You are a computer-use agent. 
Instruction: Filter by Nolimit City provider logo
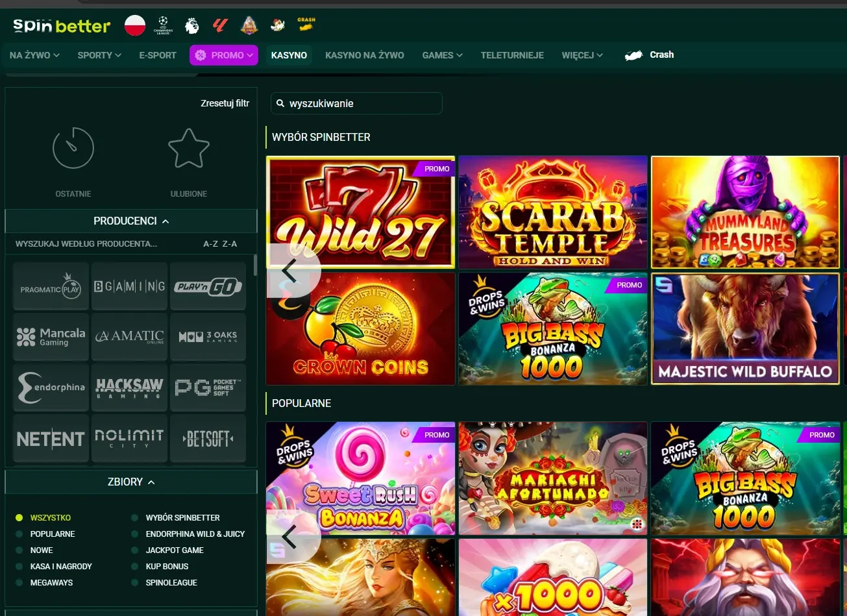[129, 438]
